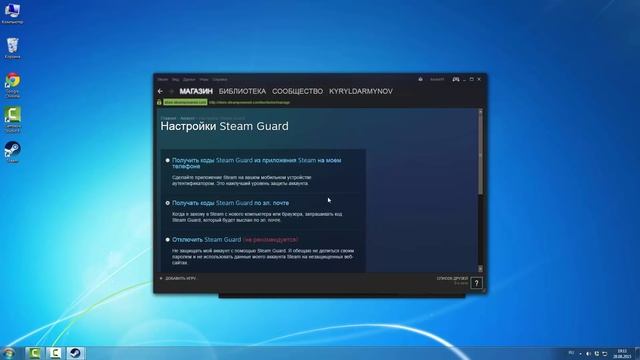
Task: Click the Настройки Steam Guard heading
Action: coord(224,126)
